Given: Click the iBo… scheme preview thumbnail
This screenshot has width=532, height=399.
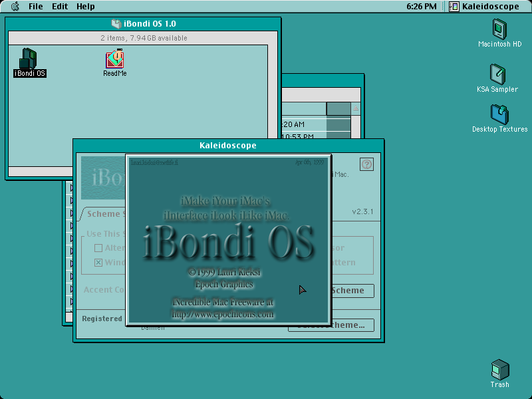Looking at the screenshot, I should [x=103, y=178].
